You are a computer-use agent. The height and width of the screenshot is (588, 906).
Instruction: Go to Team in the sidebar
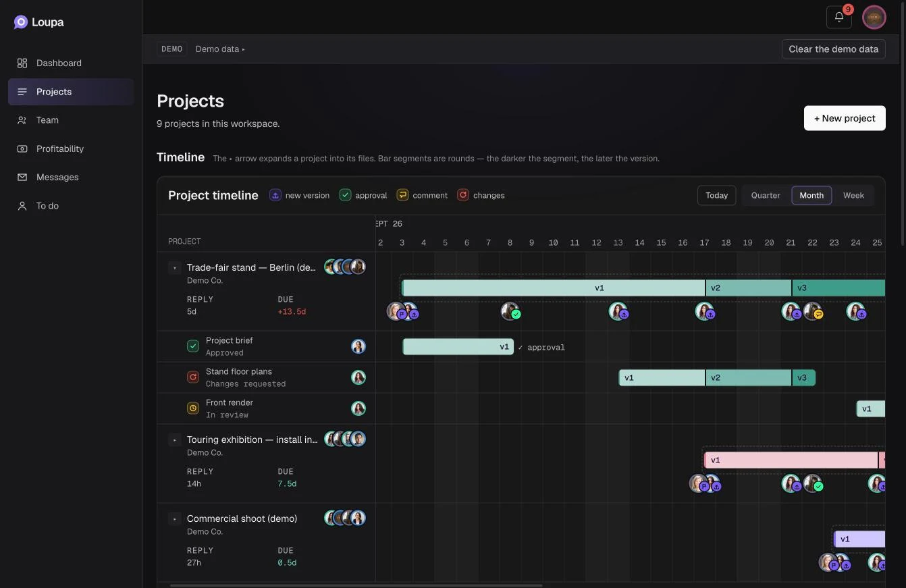click(71, 120)
